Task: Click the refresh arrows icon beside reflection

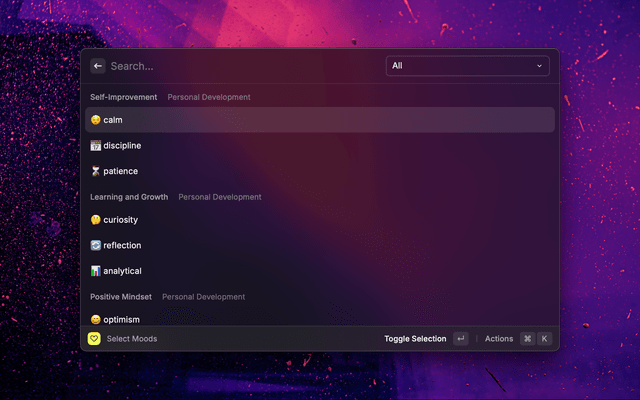Action: tap(96, 245)
